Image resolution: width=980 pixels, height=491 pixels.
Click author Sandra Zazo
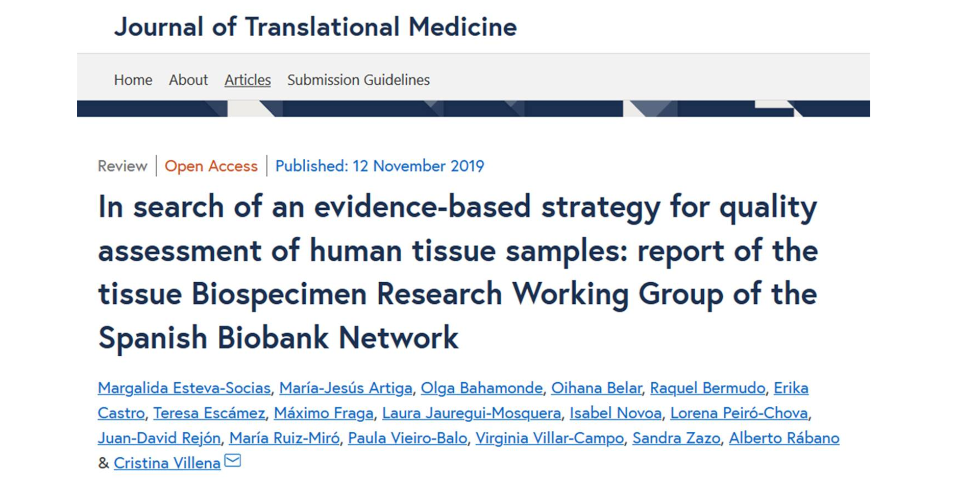point(676,438)
